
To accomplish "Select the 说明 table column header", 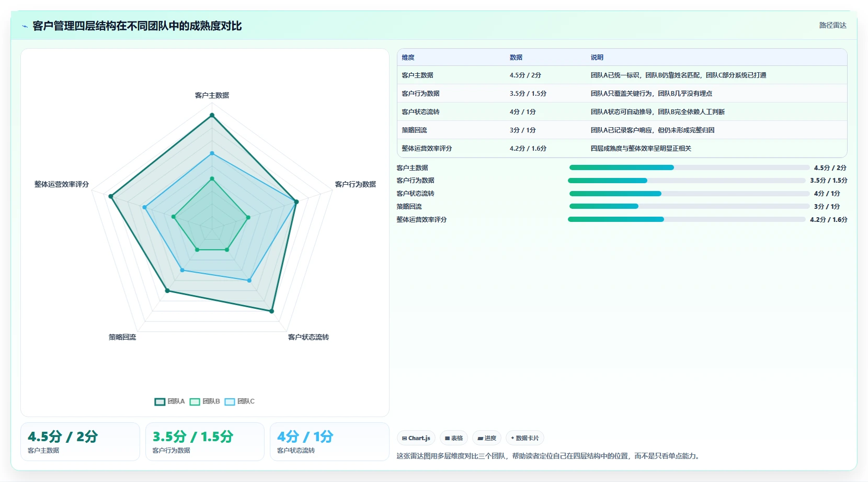I will point(597,58).
